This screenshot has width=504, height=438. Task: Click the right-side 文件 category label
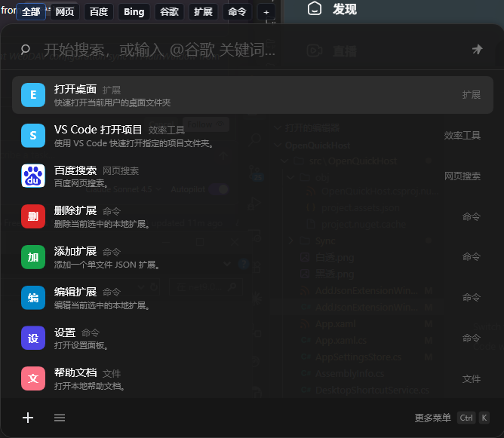(472, 379)
